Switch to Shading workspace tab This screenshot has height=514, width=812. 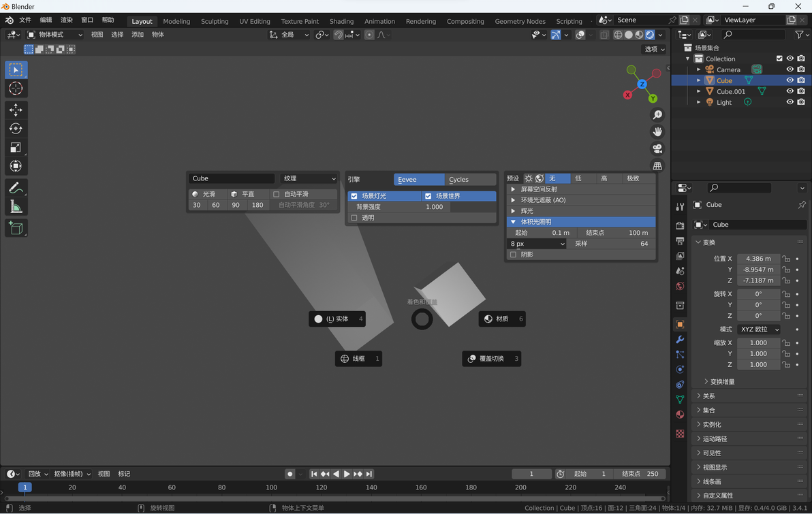click(341, 21)
